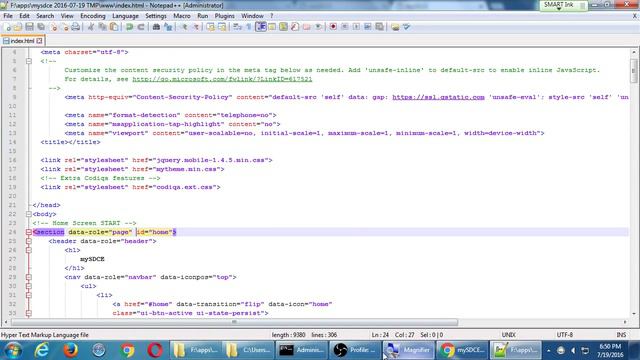Open the File menu
Image resolution: width=640 pixels, height=360 pixels.
[x=8, y=16]
